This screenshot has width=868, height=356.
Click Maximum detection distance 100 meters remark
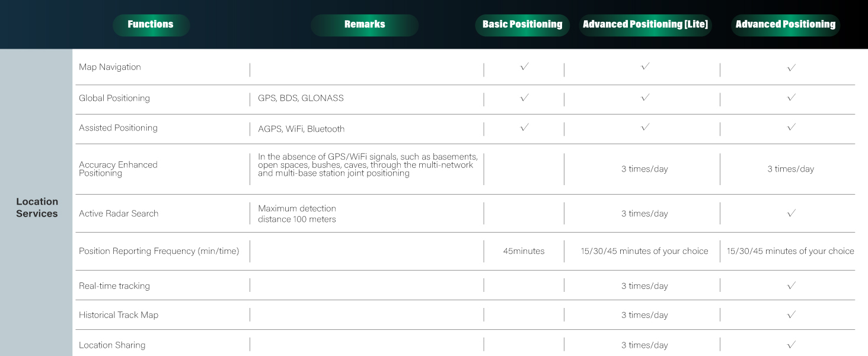pos(297,214)
